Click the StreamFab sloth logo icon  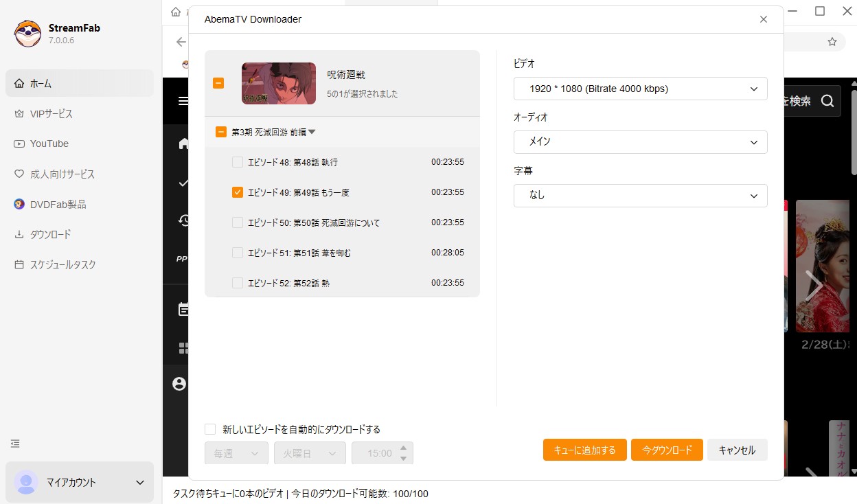pyautogui.click(x=27, y=34)
